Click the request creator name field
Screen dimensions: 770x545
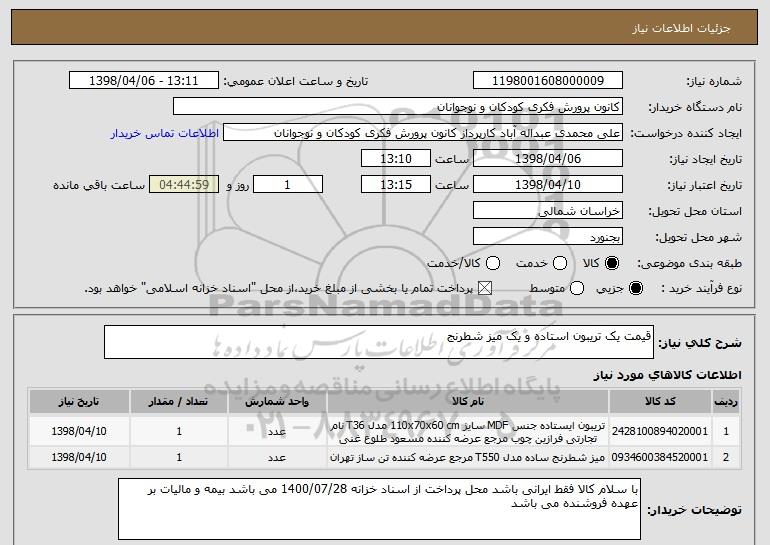click(x=423, y=133)
